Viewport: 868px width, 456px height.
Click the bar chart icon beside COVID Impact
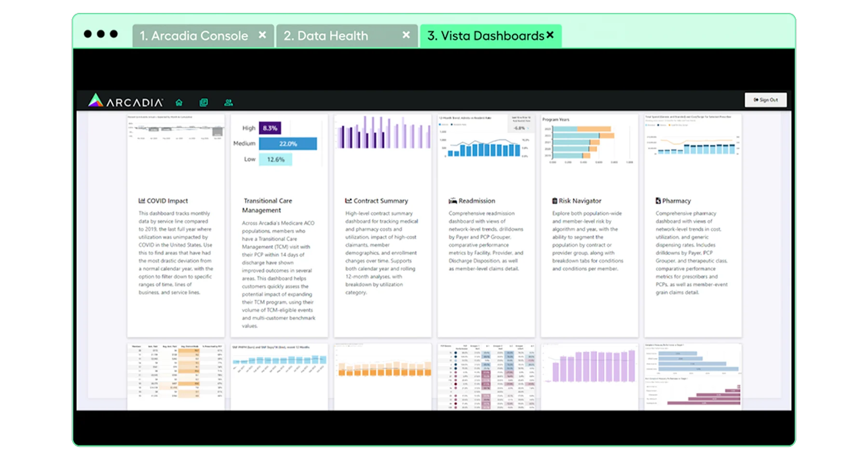(x=142, y=201)
